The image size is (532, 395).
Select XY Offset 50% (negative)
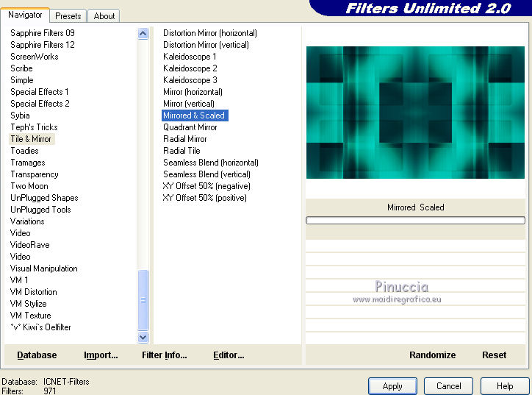click(206, 186)
